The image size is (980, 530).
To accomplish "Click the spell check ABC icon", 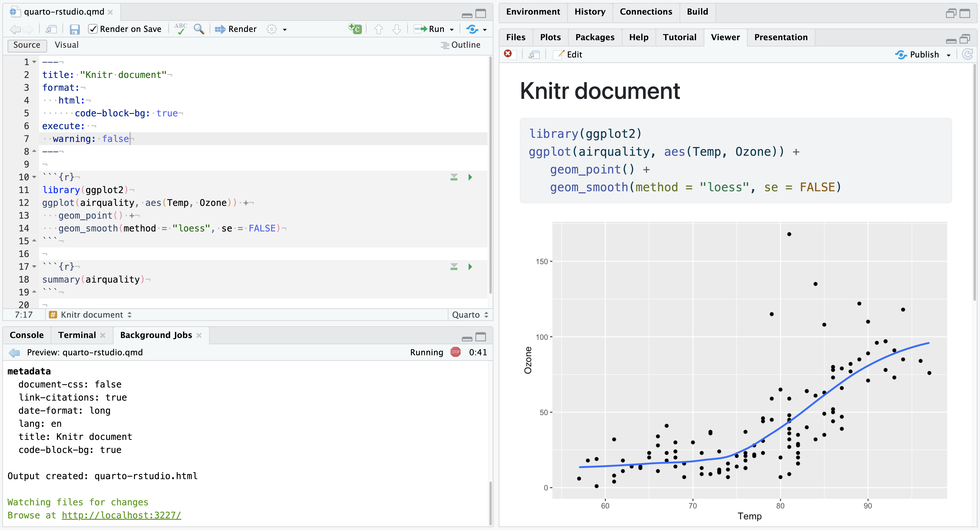I will [x=181, y=29].
